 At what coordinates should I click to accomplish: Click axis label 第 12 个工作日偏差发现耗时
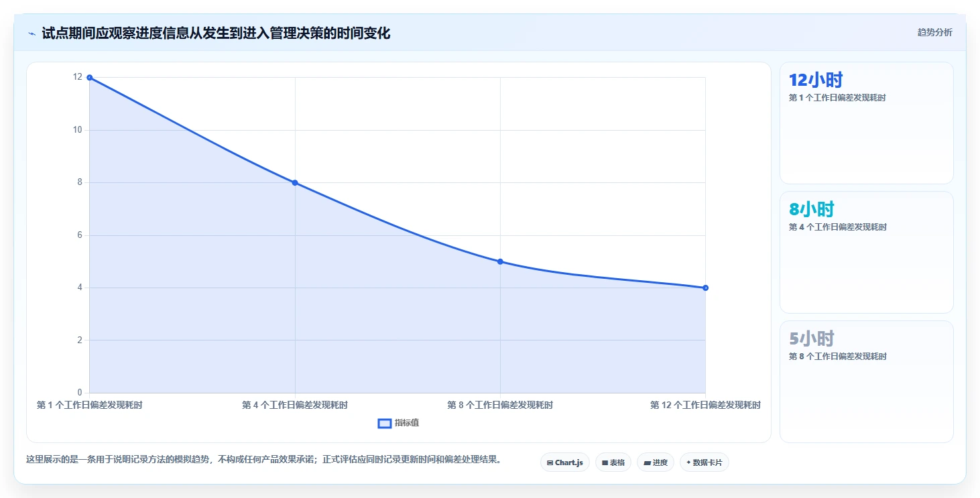[x=705, y=405]
